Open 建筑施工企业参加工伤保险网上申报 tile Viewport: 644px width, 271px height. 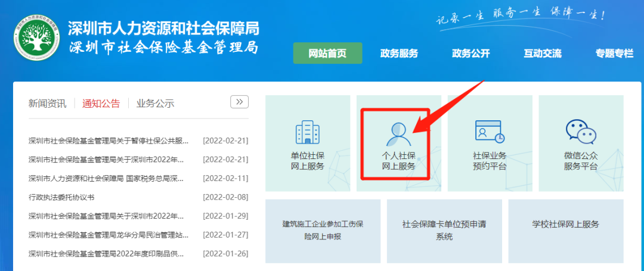323,231
